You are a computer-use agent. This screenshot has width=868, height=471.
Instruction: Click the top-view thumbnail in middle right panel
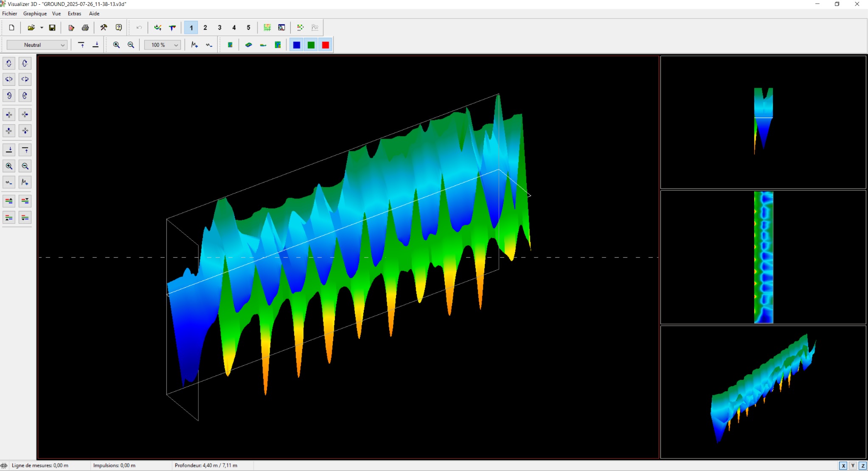tap(763, 257)
